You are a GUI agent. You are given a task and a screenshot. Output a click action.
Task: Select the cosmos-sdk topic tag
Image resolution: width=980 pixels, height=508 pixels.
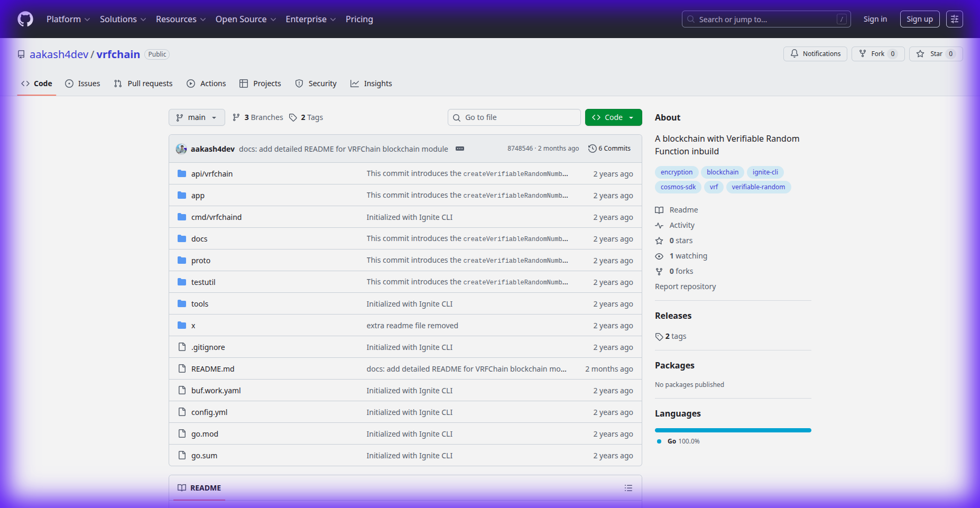[678, 187]
